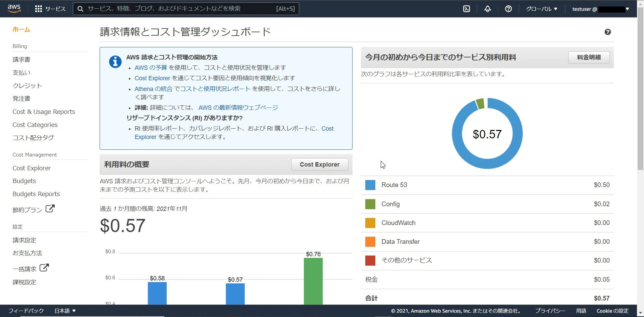Click the $0.57 total in donut center

[x=487, y=134]
